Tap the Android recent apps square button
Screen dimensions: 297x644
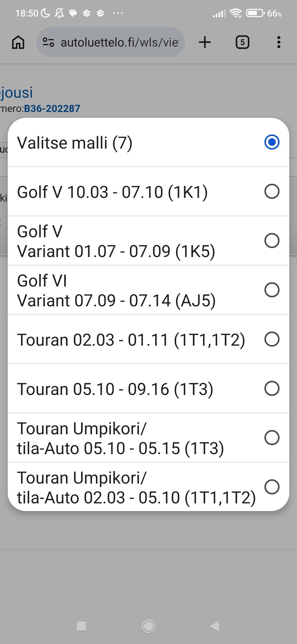[81, 626]
